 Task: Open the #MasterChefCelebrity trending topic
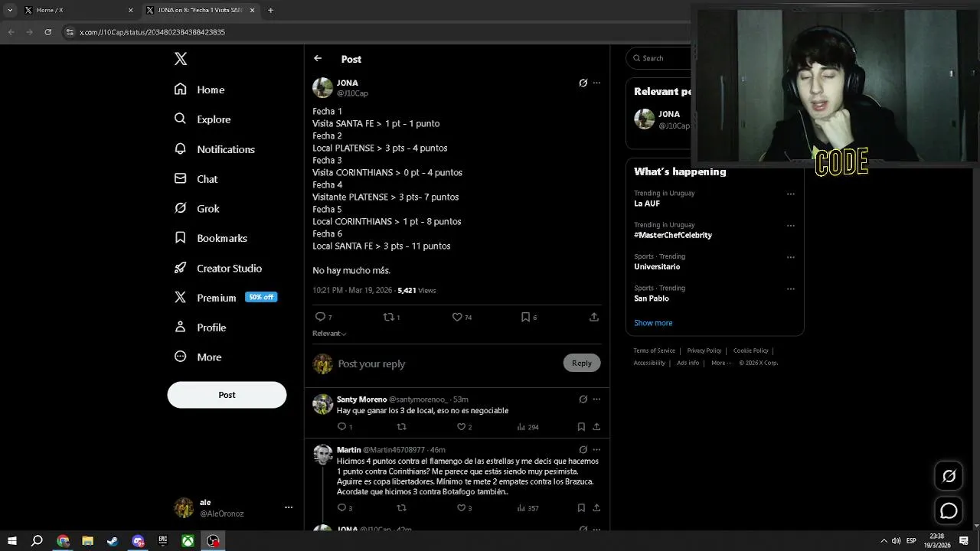coord(672,235)
